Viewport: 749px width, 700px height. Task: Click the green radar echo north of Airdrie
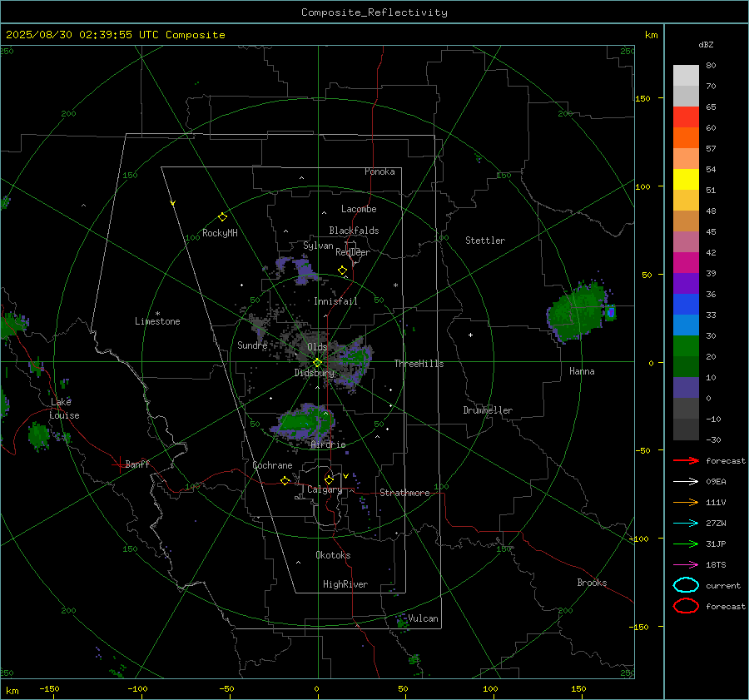pyautogui.click(x=305, y=421)
